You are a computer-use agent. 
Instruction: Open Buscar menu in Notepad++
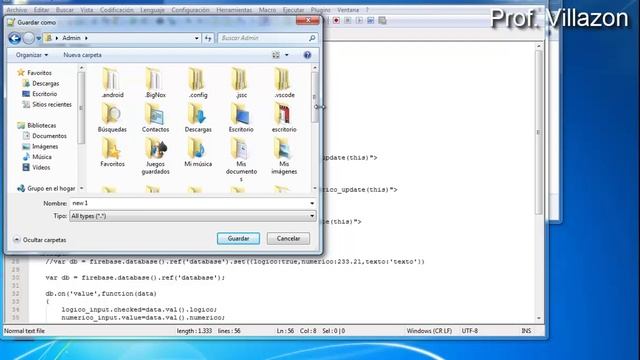[65, 10]
